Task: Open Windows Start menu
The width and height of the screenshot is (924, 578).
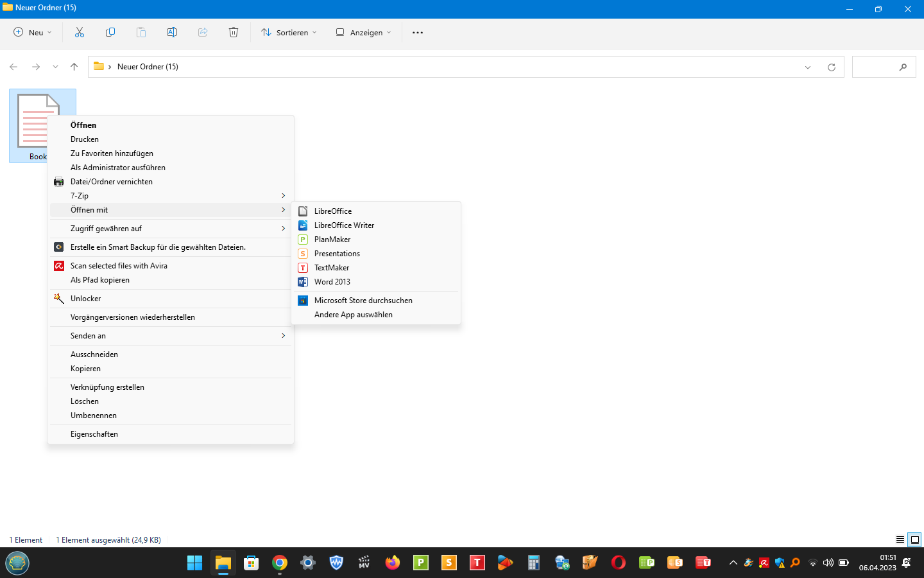Action: coord(194,563)
